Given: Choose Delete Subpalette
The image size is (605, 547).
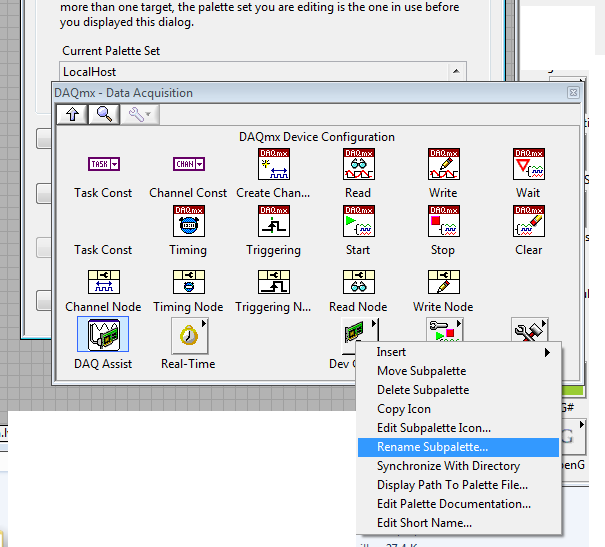Looking at the screenshot, I should (x=458, y=390).
